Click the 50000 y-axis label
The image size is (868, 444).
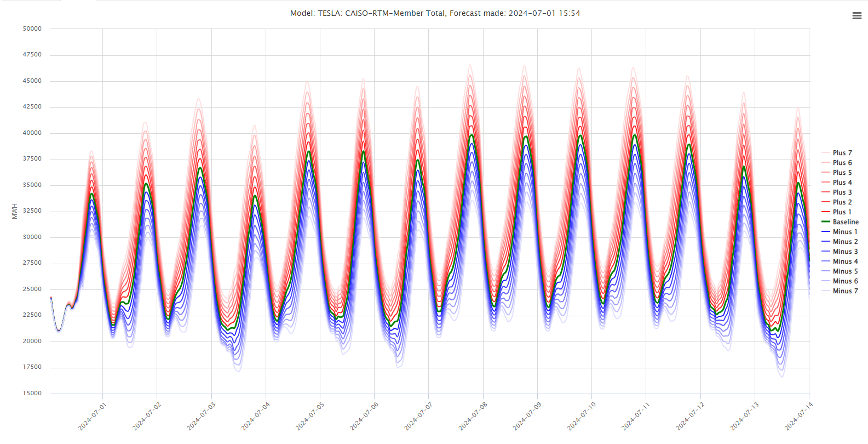[x=32, y=29]
